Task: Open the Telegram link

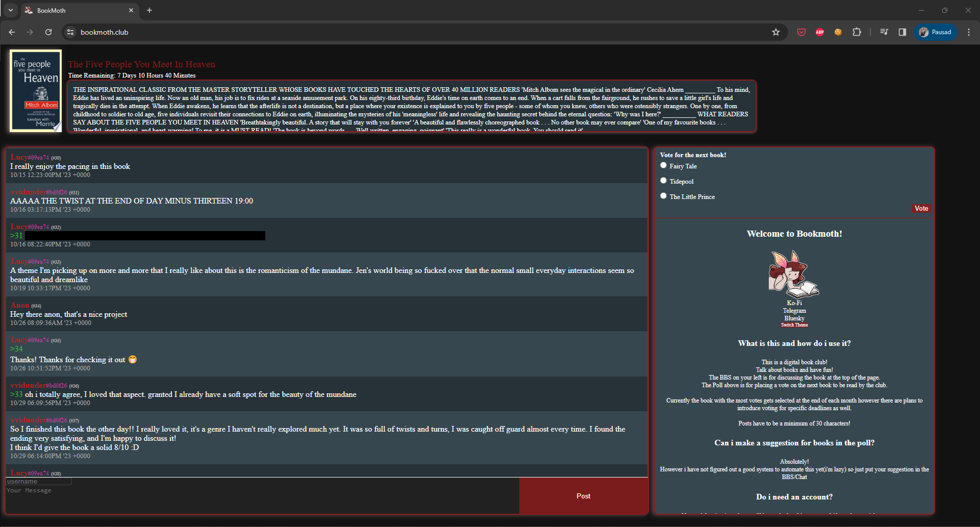Action: click(794, 311)
